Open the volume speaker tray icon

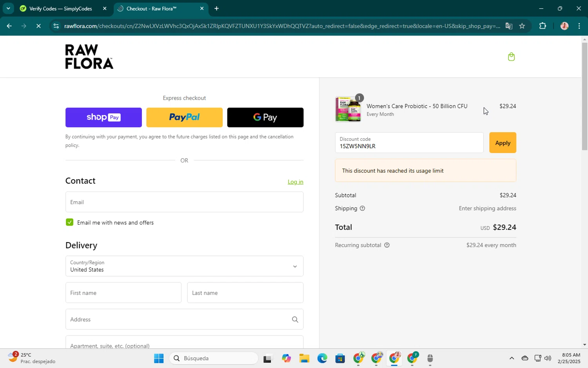tap(548, 358)
